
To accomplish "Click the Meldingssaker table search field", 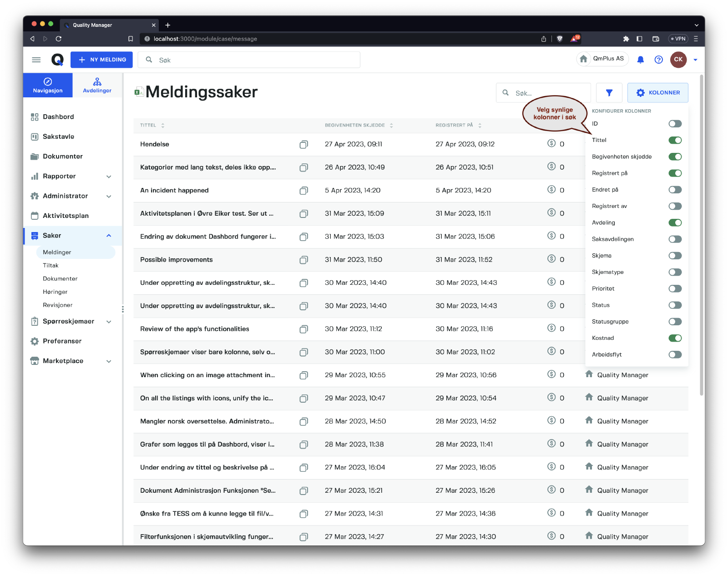I will point(549,93).
